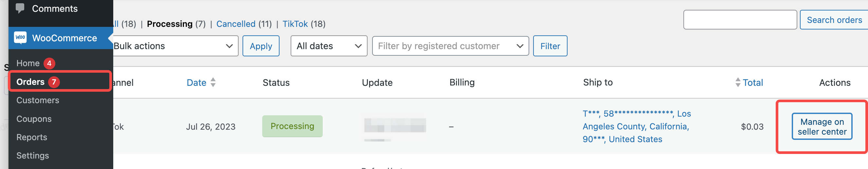Show Cancelled orders filter
This screenshot has width=868, height=169.
point(236,24)
